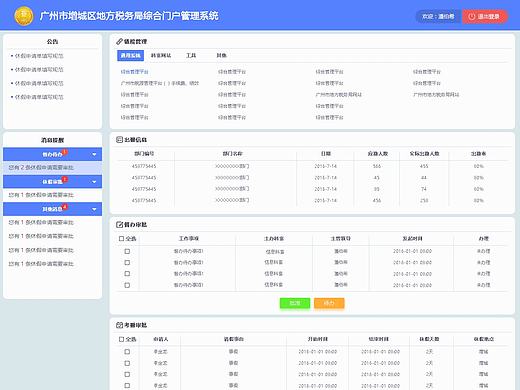Click the 开始时间 column header

(x=318, y=339)
